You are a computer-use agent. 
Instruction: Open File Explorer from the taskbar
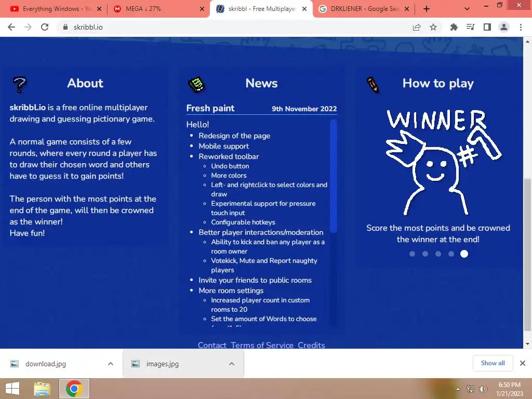click(42, 389)
